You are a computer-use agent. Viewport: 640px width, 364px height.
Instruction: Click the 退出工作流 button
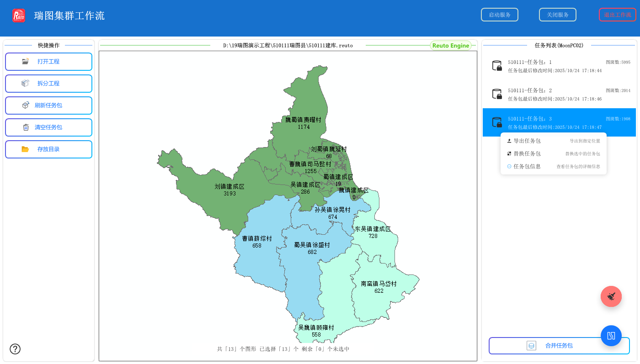tap(617, 15)
